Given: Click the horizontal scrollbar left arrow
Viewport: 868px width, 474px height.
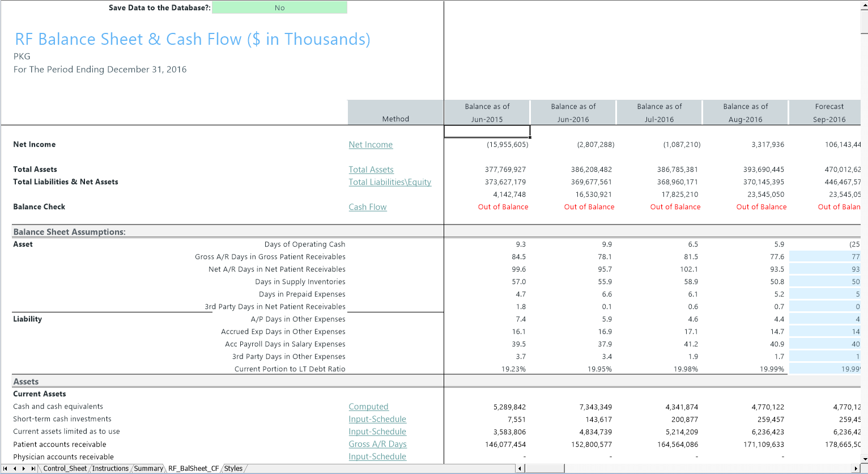Looking at the screenshot, I should tap(520, 468).
